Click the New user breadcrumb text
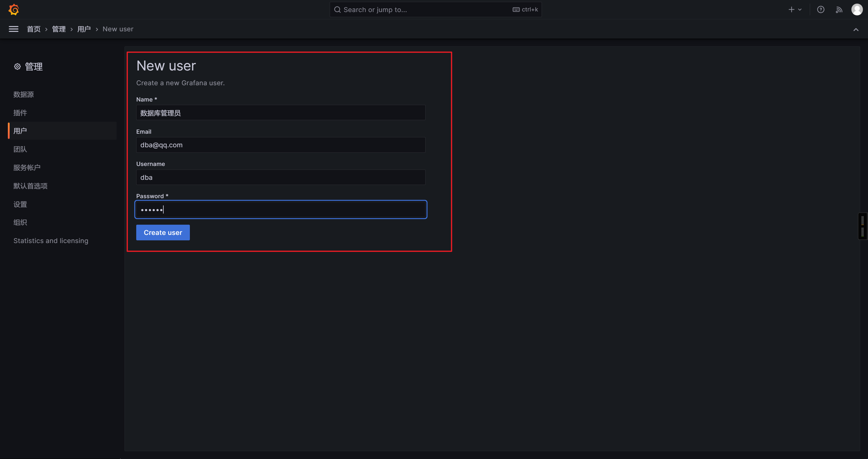Screen dimensions: 868x459 coord(118,29)
